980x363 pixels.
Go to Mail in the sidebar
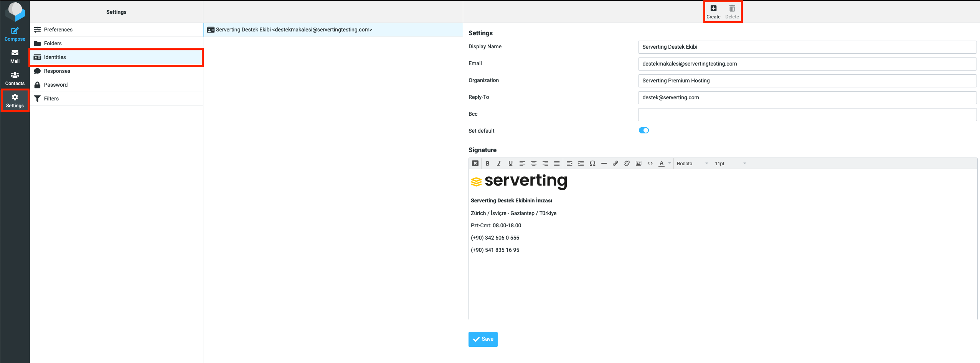pyautogui.click(x=15, y=56)
